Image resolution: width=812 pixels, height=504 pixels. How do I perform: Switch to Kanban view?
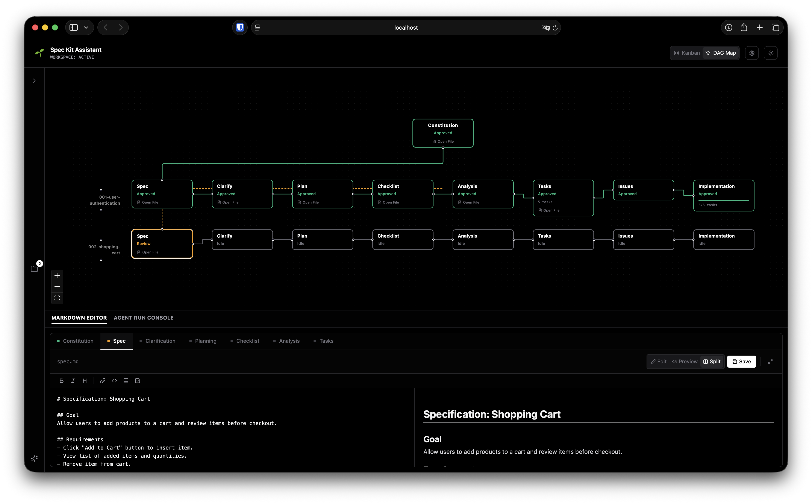(687, 53)
